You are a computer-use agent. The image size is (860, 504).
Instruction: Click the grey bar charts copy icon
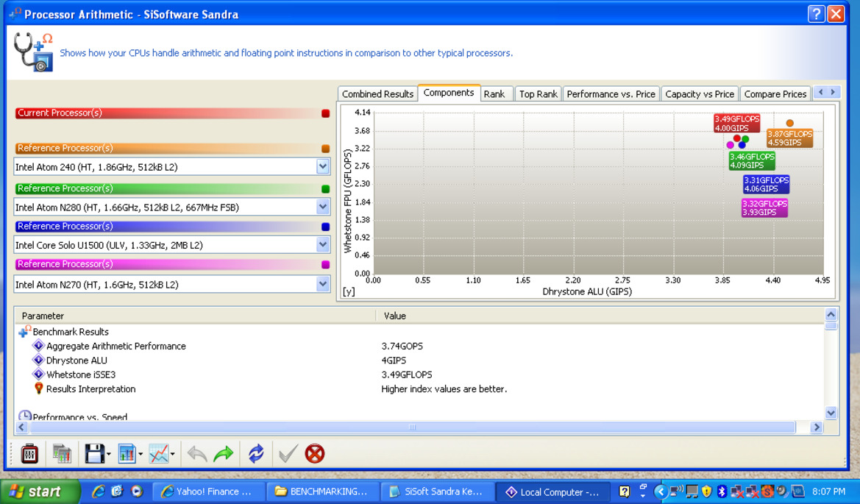click(x=62, y=453)
